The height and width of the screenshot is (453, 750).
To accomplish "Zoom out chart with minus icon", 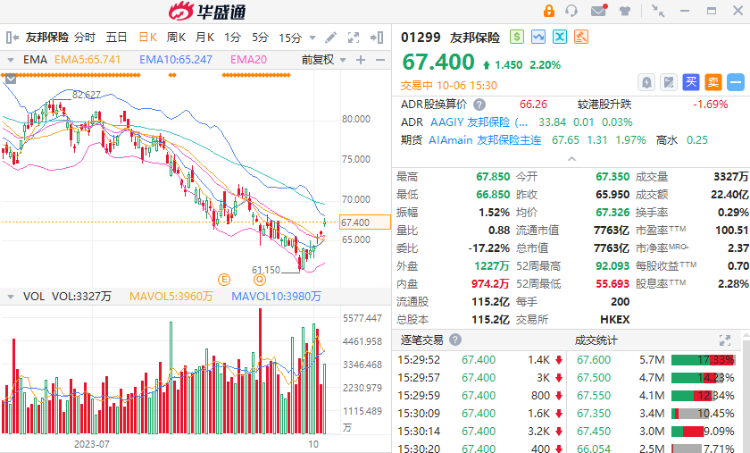I will point(380,60).
